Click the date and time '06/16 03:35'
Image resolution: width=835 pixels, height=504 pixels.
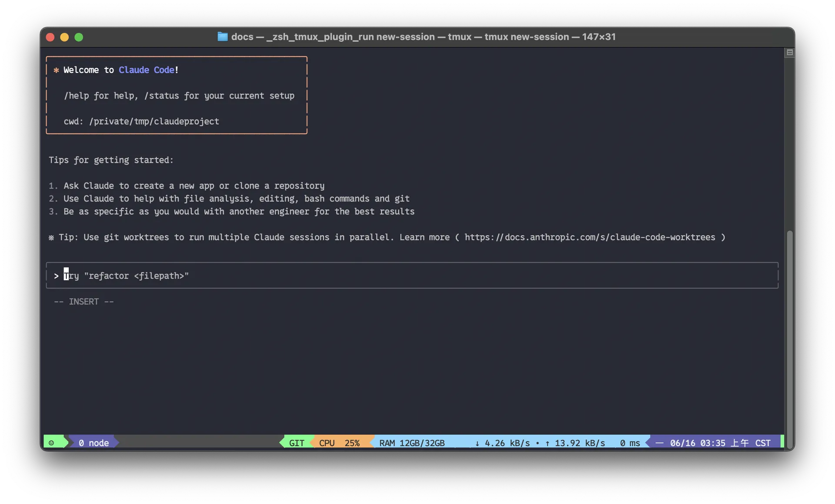click(x=698, y=443)
